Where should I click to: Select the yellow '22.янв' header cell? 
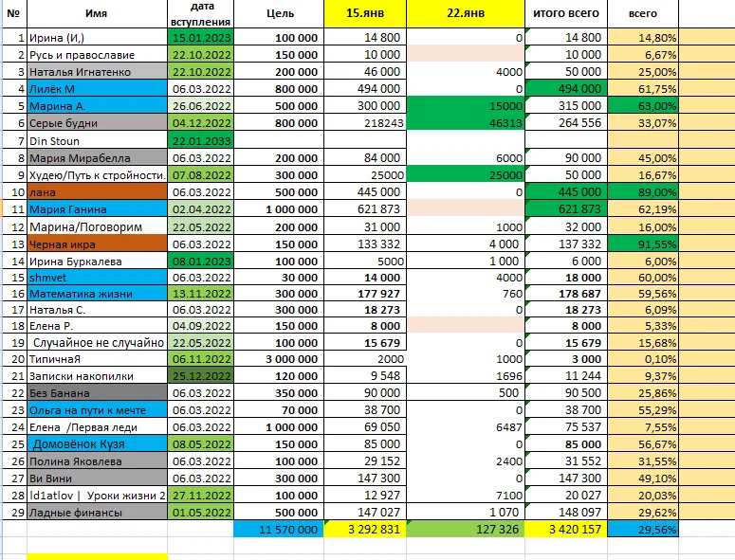(x=466, y=13)
